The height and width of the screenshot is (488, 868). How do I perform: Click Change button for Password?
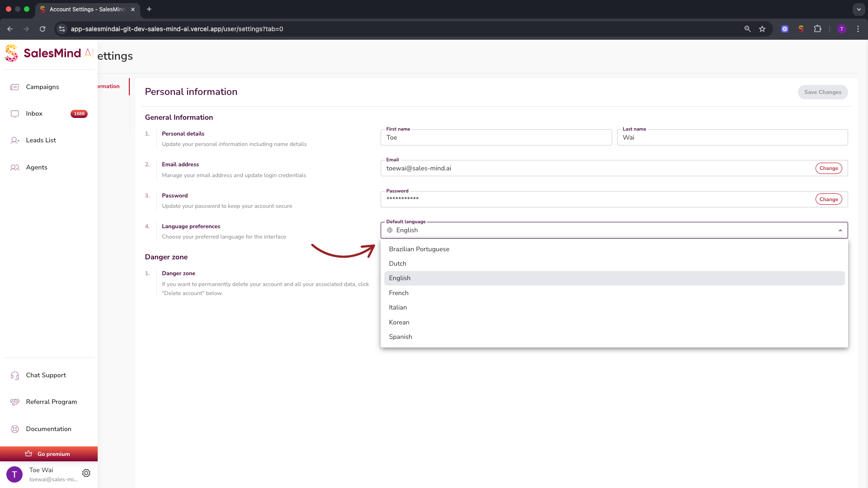click(828, 199)
